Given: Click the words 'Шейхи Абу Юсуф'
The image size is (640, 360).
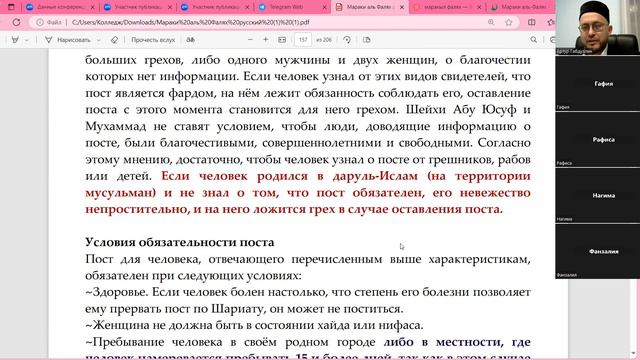Looking at the screenshot, I should (x=461, y=109).
